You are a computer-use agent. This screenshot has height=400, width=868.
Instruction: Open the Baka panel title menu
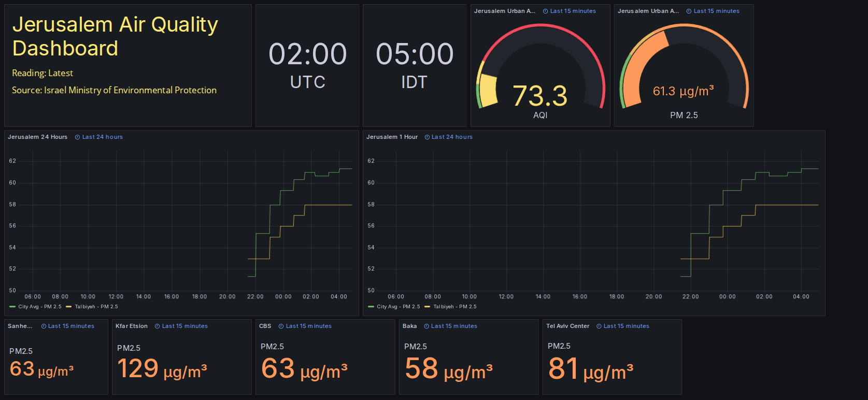[x=409, y=326]
